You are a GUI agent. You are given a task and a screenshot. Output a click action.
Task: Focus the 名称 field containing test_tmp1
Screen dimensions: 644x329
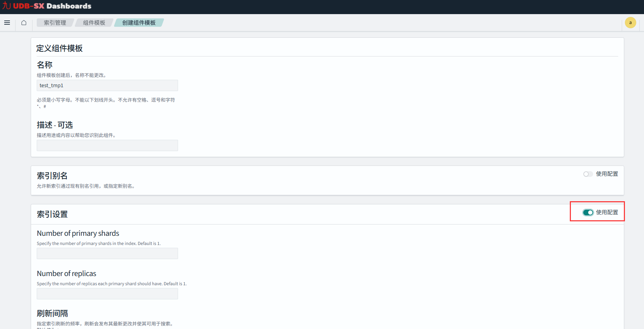(x=107, y=85)
